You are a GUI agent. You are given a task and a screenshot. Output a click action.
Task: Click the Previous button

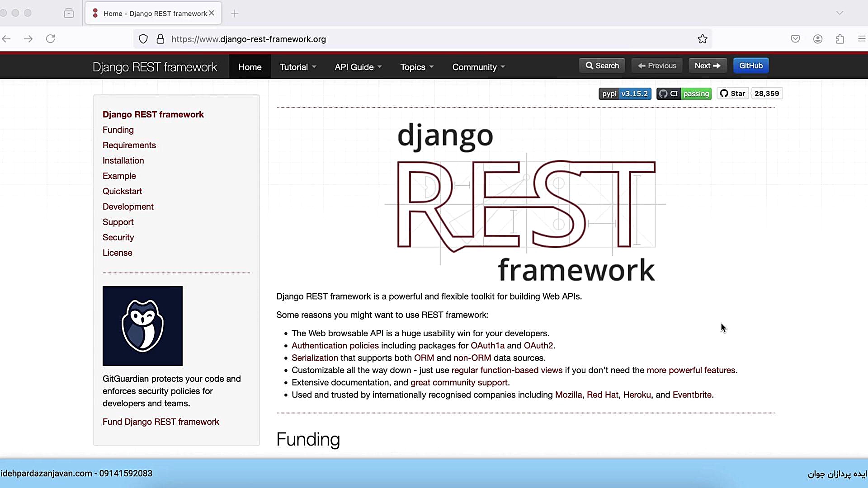[657, 66]
